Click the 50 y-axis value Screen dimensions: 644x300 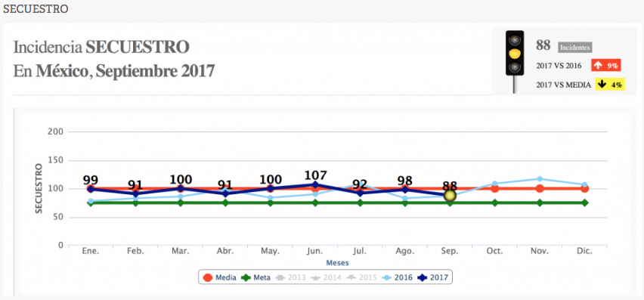tap(59, 218)
